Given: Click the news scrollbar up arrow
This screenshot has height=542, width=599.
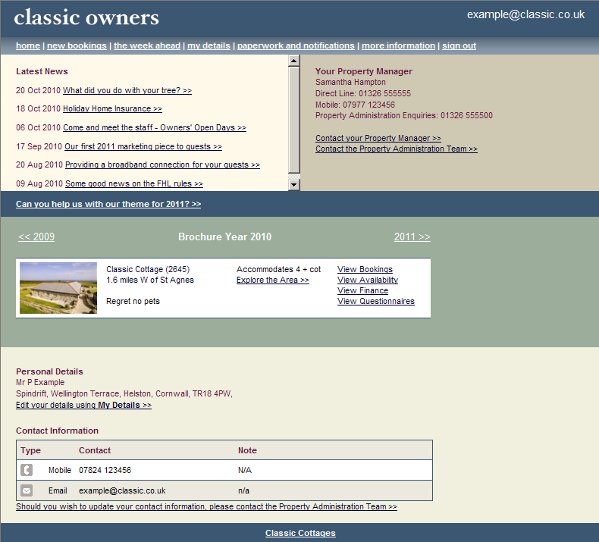Looking at the screenshot, I should pyautogui.click(x=294, y=61).
